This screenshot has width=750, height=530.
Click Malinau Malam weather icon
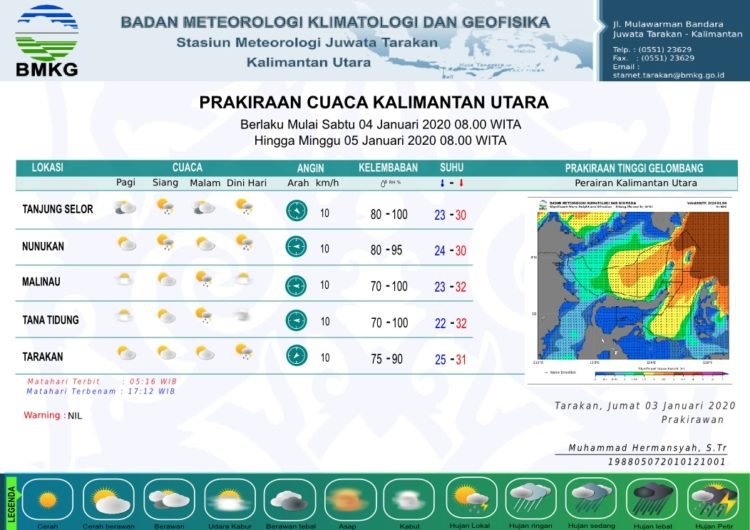coord(204,279)
